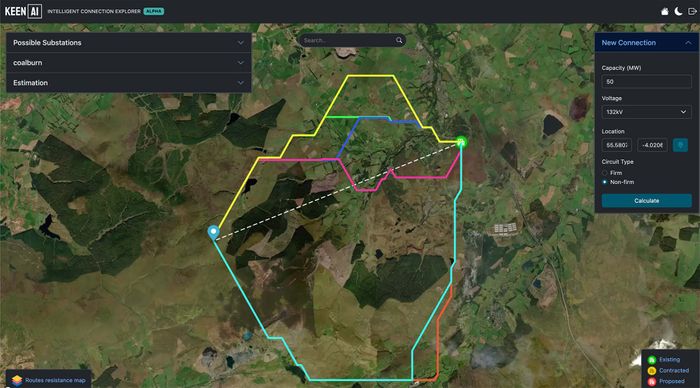Expand the coalburn section
Viewport: 700px width, 388px height.
pos(129,63)
